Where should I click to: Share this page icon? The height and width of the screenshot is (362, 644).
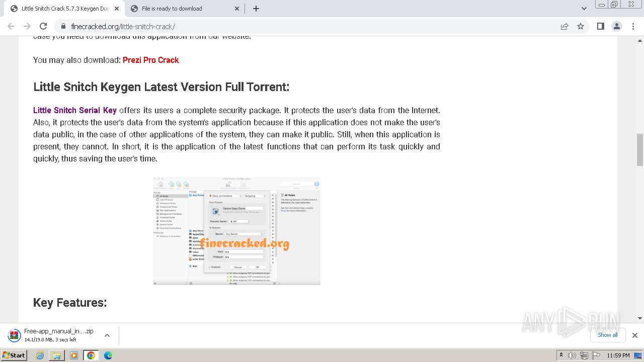565,26
